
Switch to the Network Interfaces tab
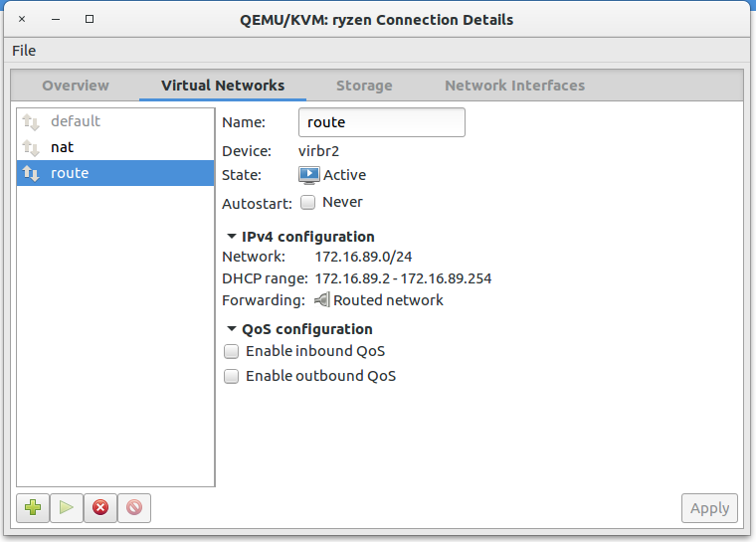click(514, 86)
